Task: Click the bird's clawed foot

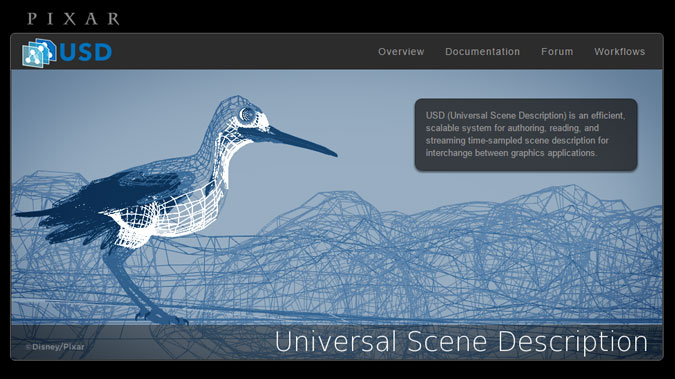Action: (161, 317)
